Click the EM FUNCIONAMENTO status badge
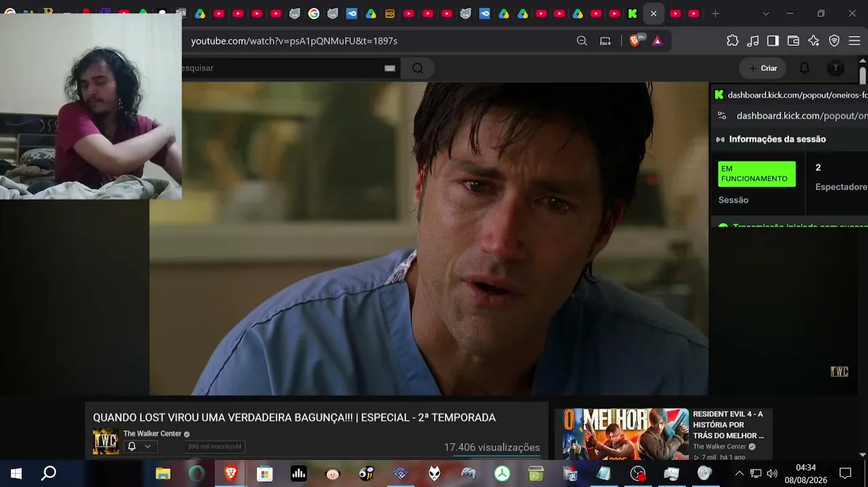 coord(756,174)
